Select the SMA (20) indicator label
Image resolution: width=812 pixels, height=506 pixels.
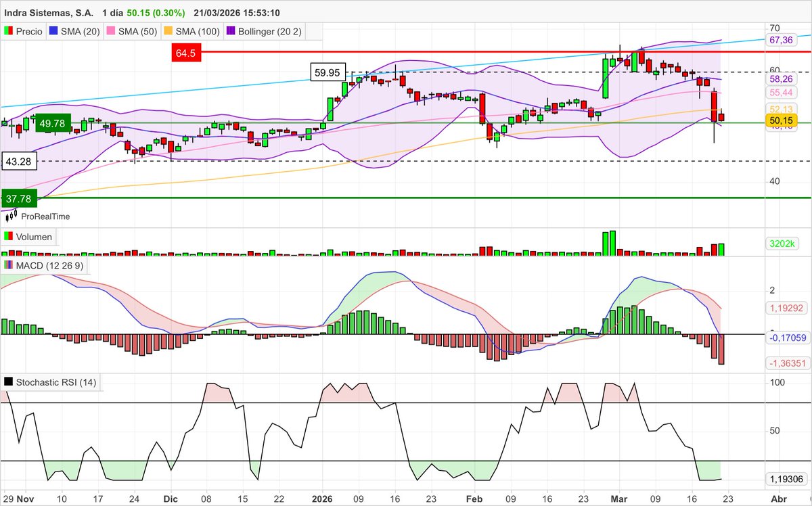[80, 31]
